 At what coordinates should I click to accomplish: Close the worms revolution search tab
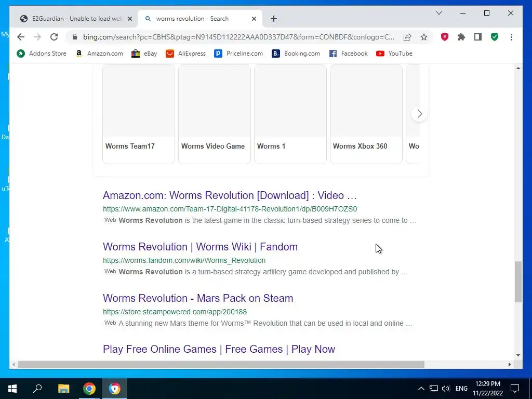(x=254, y=19)
